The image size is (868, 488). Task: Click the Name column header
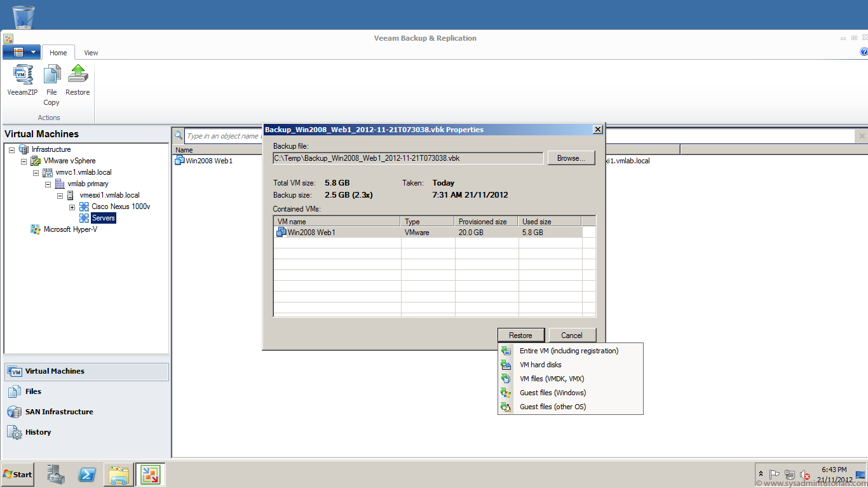(x=217, y=150)
